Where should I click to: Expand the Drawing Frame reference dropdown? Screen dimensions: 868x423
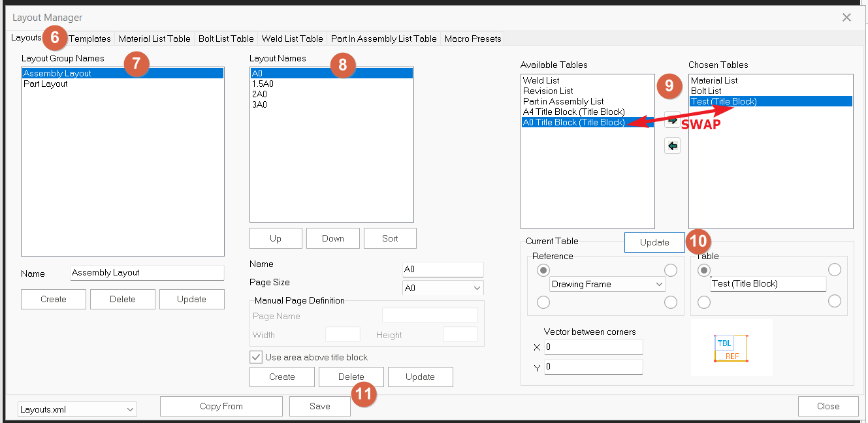pyautogui.click(x=607, y=285)
